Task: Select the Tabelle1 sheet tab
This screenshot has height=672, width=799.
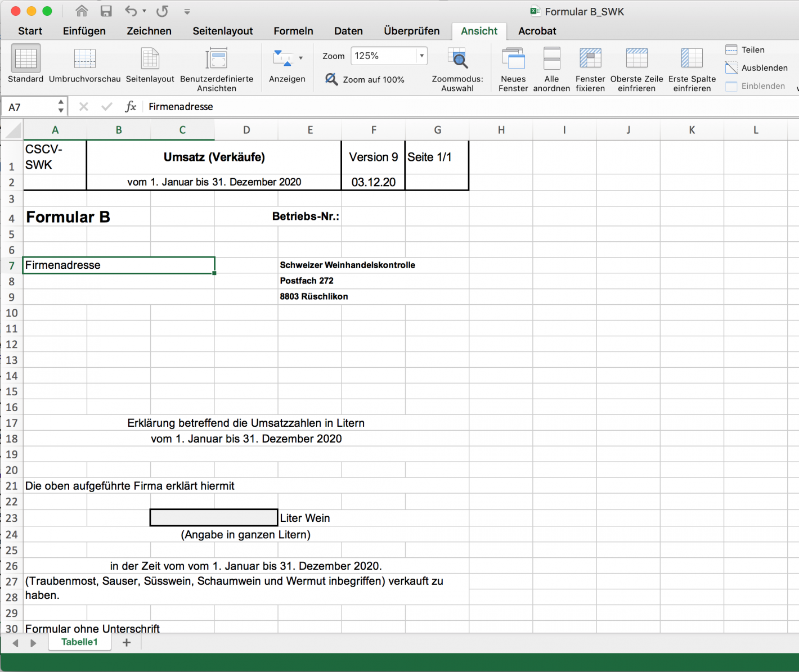Action: (79, 642)
